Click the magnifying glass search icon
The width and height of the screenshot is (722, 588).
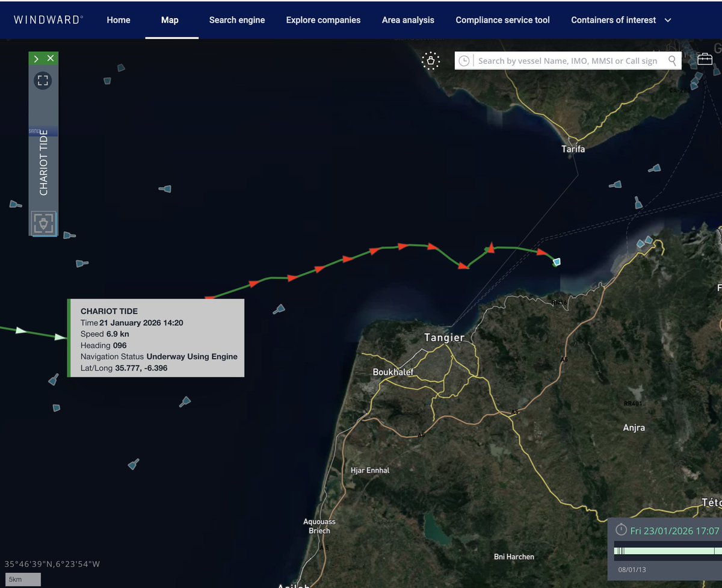pos(672,60)
